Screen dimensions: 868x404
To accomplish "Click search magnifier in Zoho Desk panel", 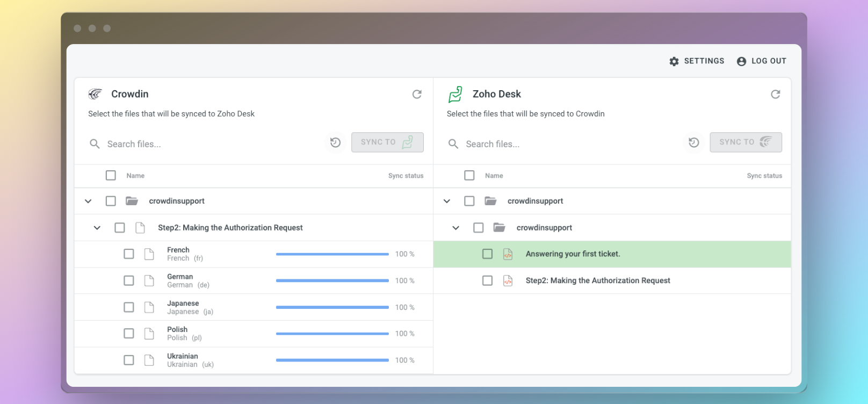I will coord(453,144).
